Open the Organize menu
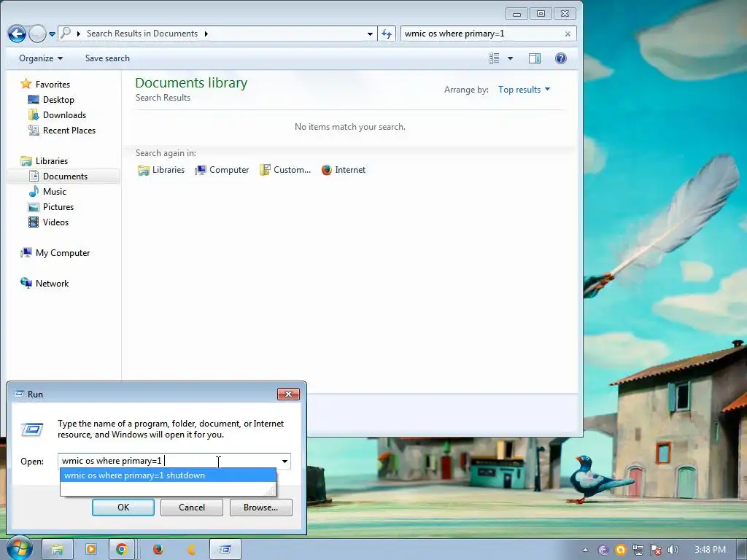Image resolution: width=747 pixels, height=560 pixels. 41,58
